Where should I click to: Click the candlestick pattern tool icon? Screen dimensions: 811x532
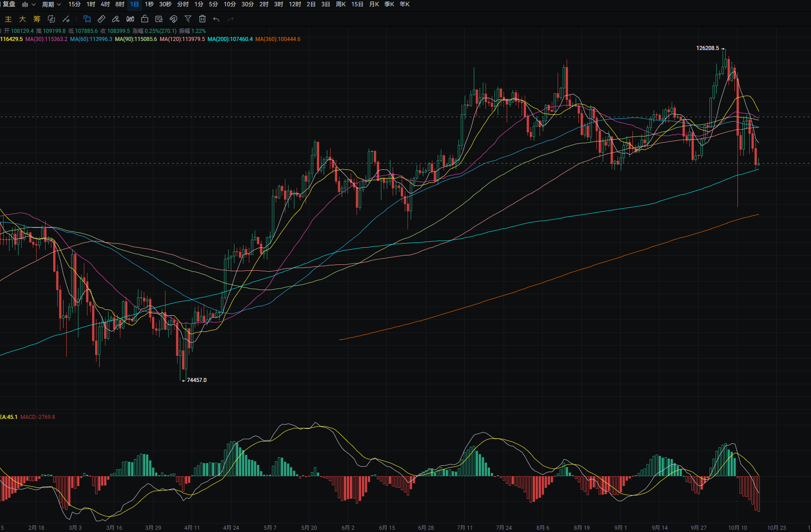(130, 19)
